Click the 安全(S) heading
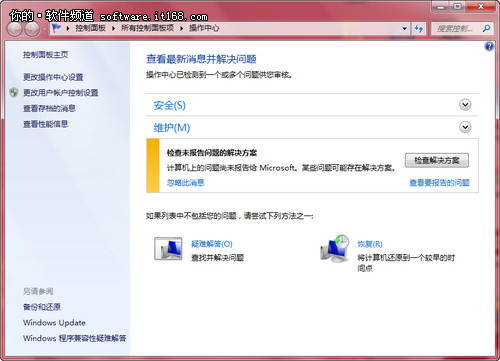Image resolution: width=500 pixels, height=361 pixels. (x=170, y=105)
